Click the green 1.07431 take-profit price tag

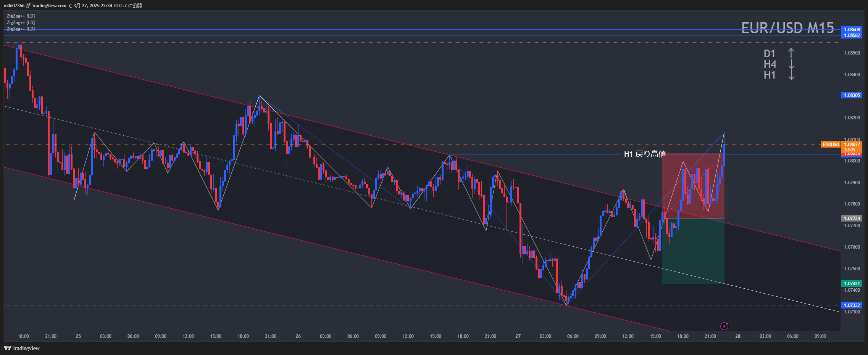click(x=852, y=284)
